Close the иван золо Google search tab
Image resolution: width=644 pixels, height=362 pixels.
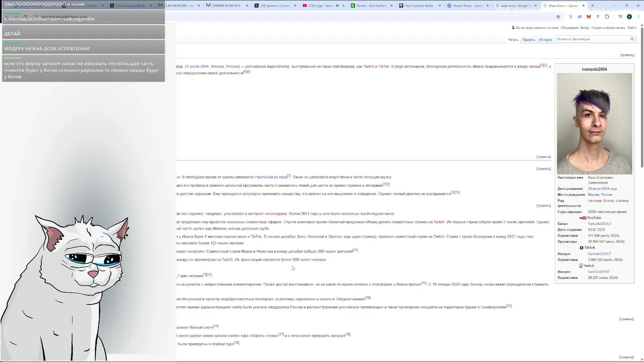pos(535,6)
